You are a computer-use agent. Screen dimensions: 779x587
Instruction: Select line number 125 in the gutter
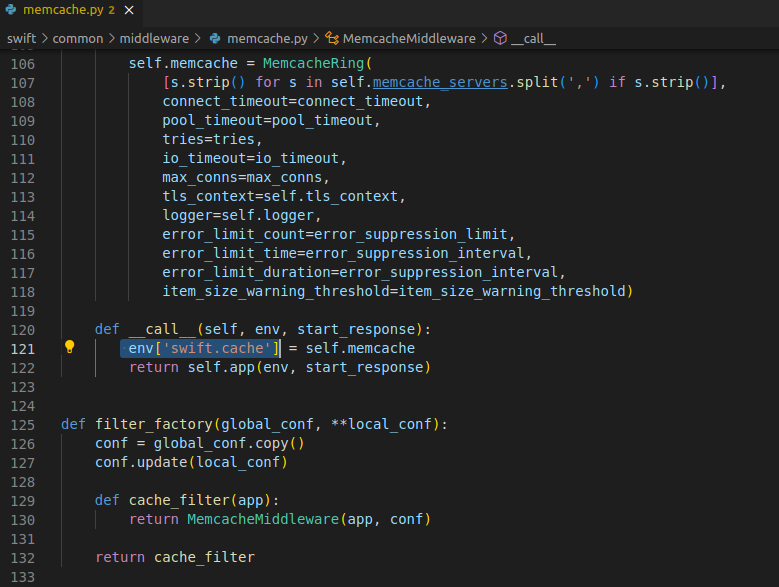click(22, 424)
